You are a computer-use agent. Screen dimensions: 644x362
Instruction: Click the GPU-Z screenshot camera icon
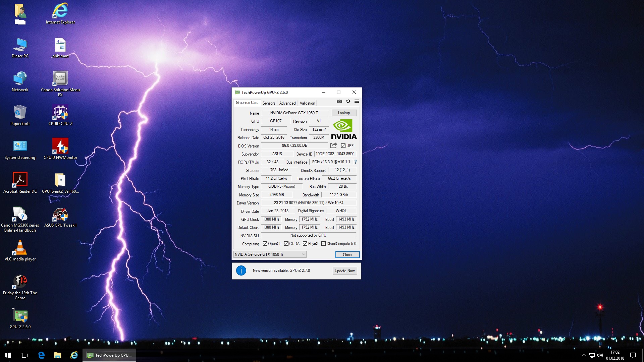click(339, 101)
